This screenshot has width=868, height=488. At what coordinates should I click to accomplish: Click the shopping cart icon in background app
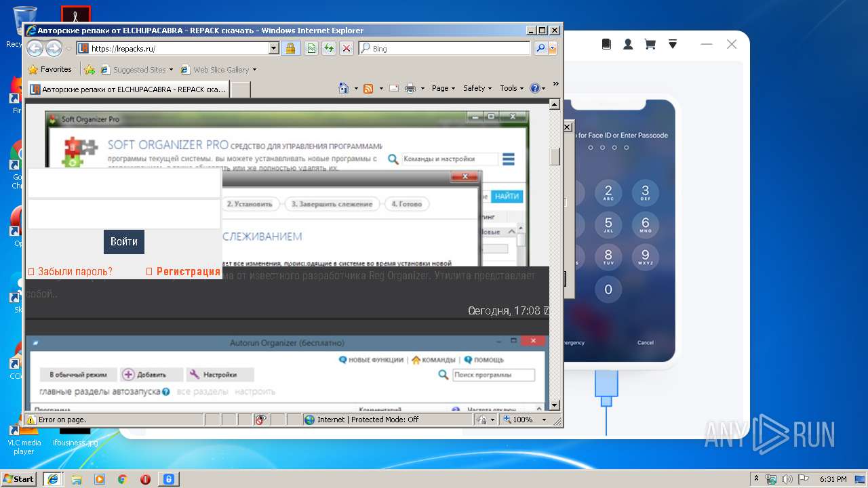click(650, 44)
